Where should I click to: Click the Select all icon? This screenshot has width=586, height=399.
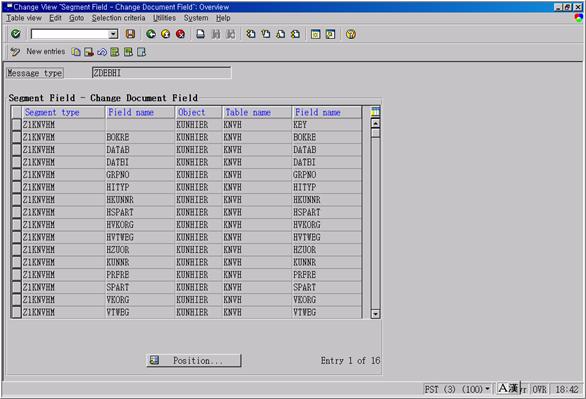(115, 52)
